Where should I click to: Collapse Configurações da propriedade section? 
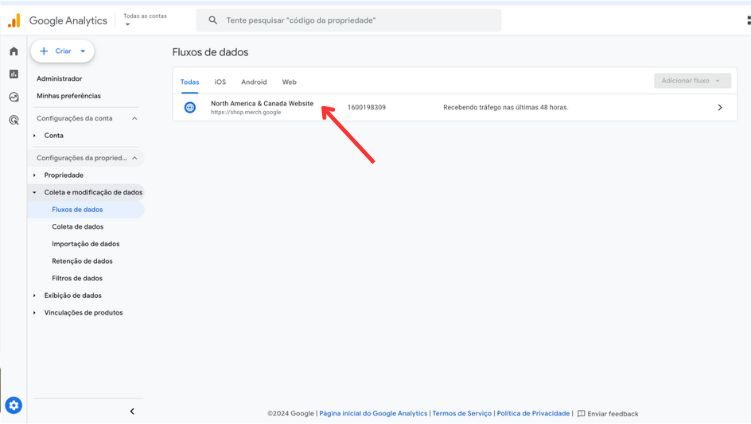click(x=135, y=158)
